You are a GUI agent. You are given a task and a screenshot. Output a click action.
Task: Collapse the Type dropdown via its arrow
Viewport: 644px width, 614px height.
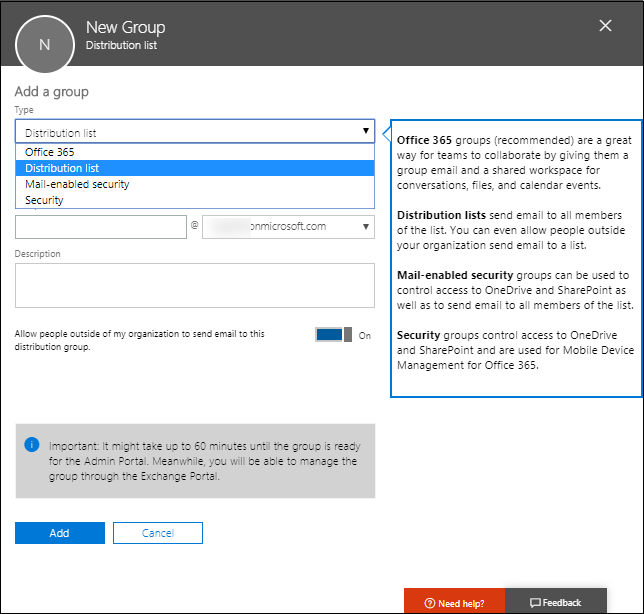coord(366,131)
